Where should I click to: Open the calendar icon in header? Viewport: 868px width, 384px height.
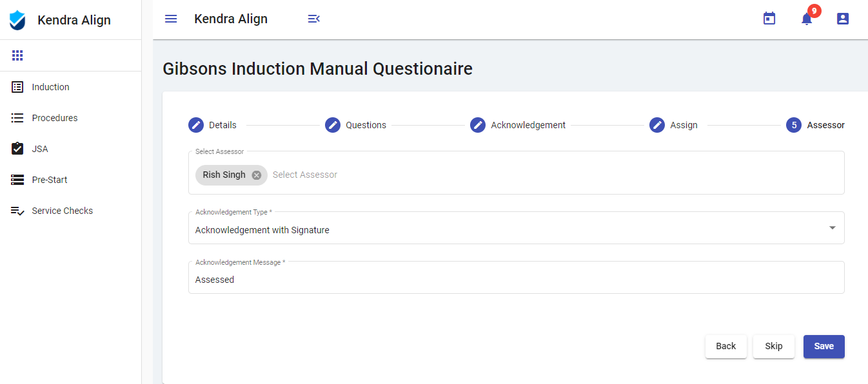(769, 19)
